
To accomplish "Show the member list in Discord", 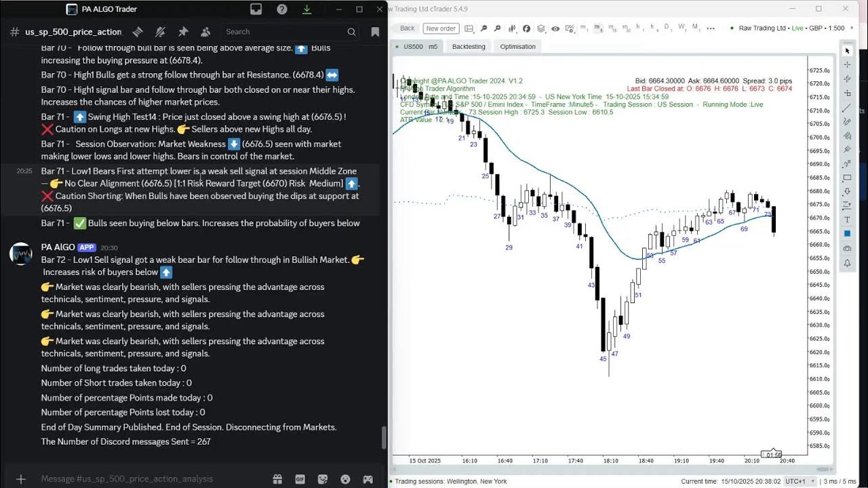I will (206, 32).
